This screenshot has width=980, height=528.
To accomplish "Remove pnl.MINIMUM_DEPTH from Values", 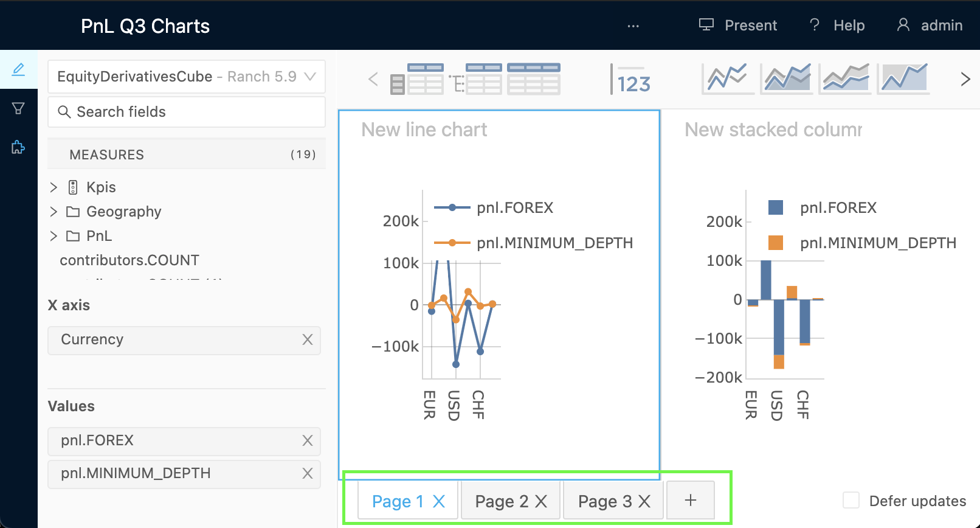I will 308,473.
